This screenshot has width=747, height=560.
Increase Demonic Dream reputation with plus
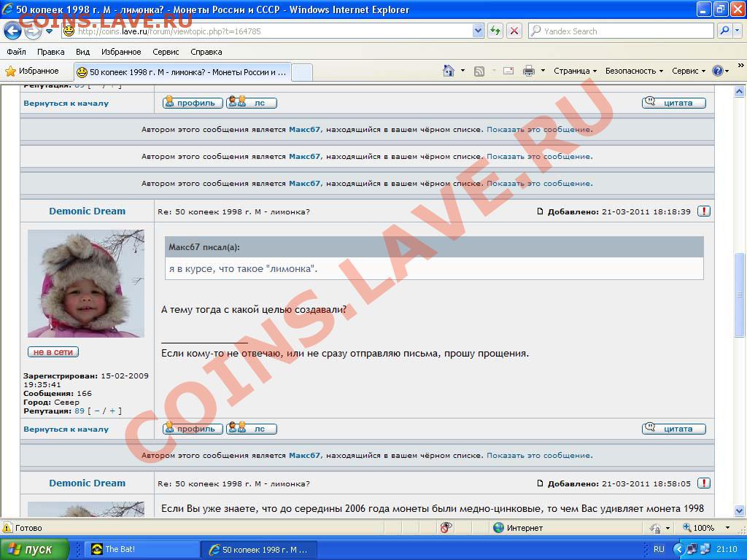[x=112, y=411]
